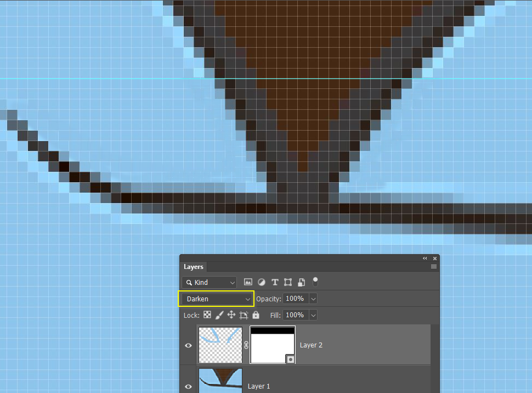Toggle layer filtering switch on or off
The width and height of the screenshot is (532, 393).
(x=315, y=282)
